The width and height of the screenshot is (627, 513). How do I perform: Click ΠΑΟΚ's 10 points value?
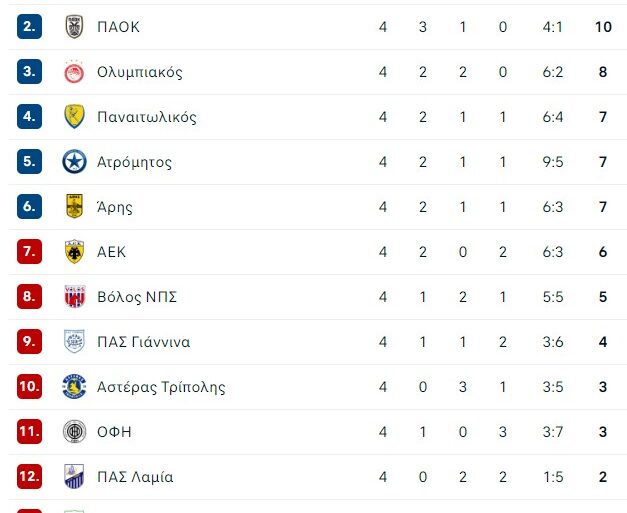pyautogui.click(x=602, y=27)
